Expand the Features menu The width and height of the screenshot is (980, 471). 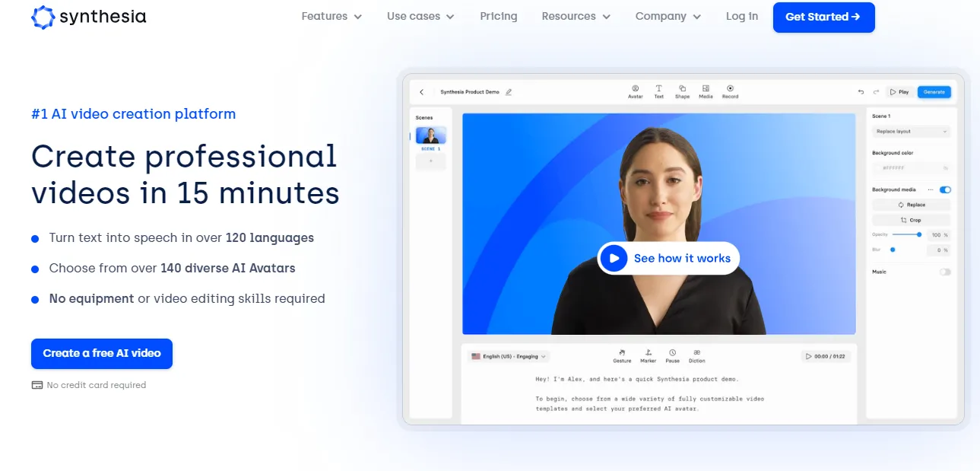[331, 16]
